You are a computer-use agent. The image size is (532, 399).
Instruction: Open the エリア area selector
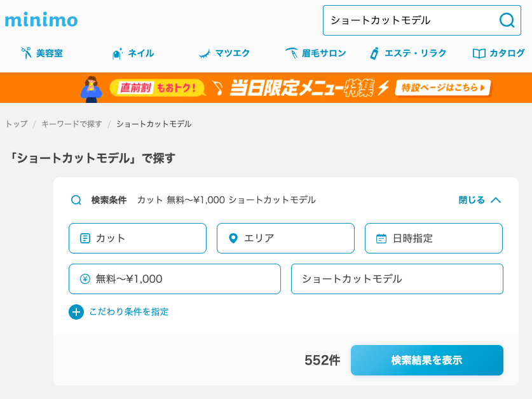pos(285,238)
